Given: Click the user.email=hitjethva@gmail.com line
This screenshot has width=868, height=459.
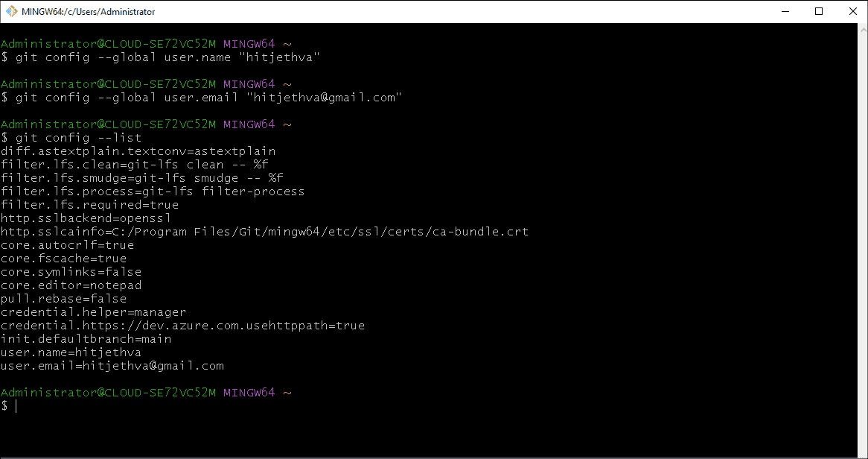Looking at the screenshot, I should (112, 365).
